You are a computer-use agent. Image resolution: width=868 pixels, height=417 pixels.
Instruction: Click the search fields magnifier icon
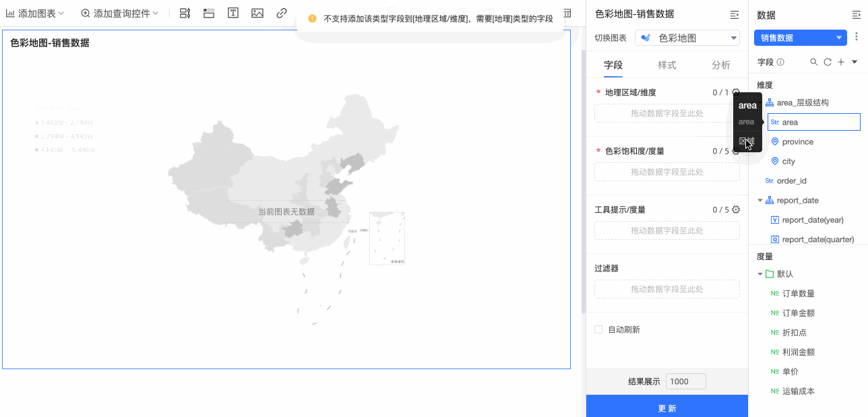[813, 62]
